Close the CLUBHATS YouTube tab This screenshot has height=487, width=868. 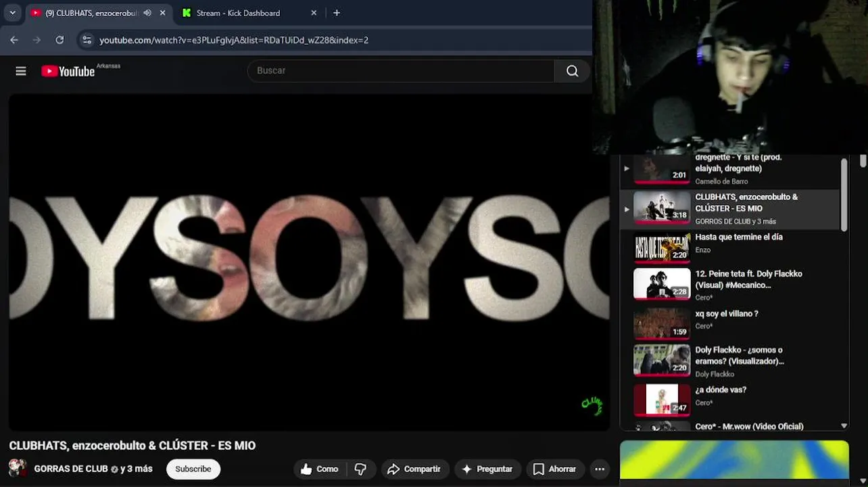[163, 13]
